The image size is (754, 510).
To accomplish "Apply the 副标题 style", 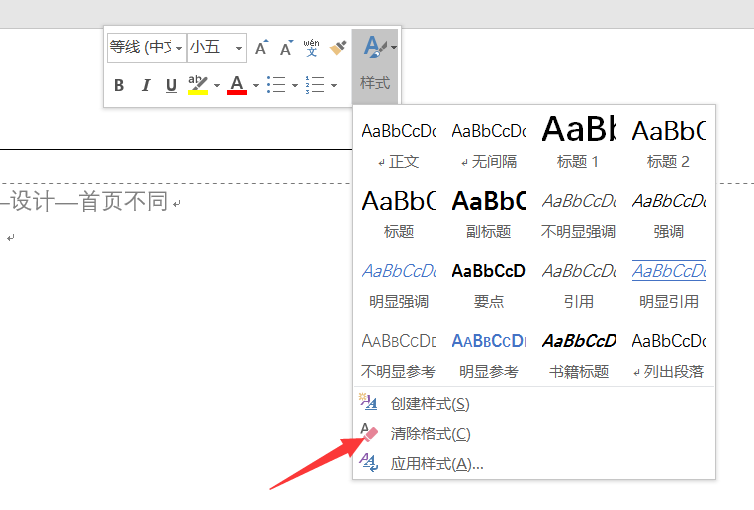I will [x=489, y=214].
